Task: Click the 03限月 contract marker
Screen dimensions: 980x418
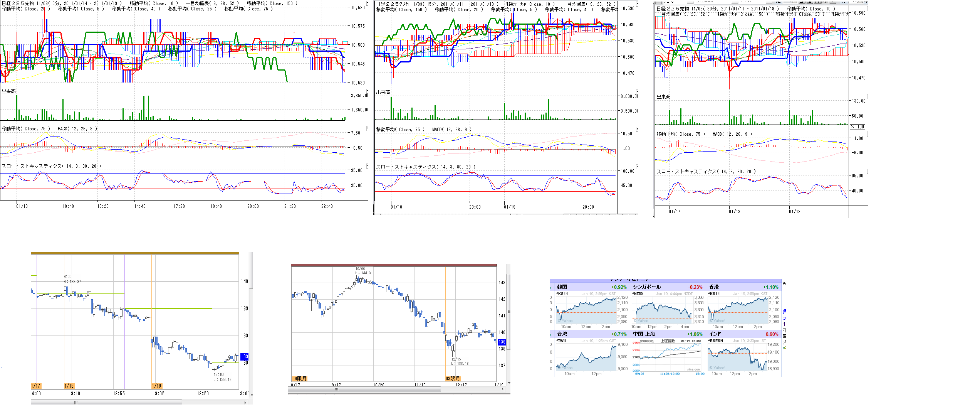Action: 453,379
